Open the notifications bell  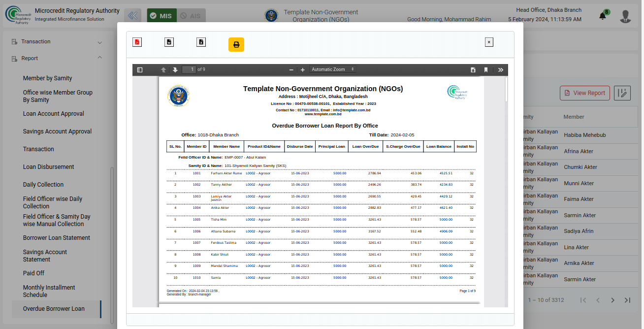tap(603, 16)
